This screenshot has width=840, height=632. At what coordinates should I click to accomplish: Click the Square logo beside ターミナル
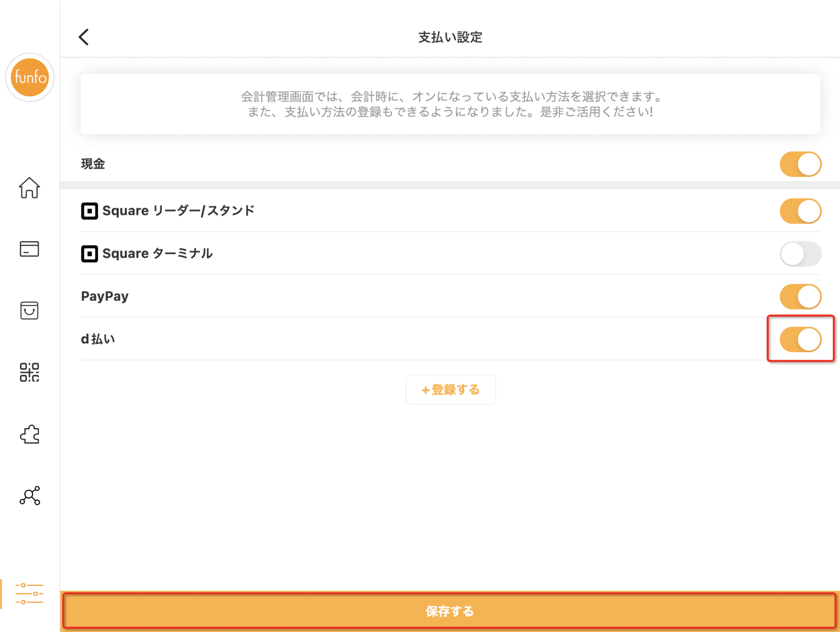[89, 254]
